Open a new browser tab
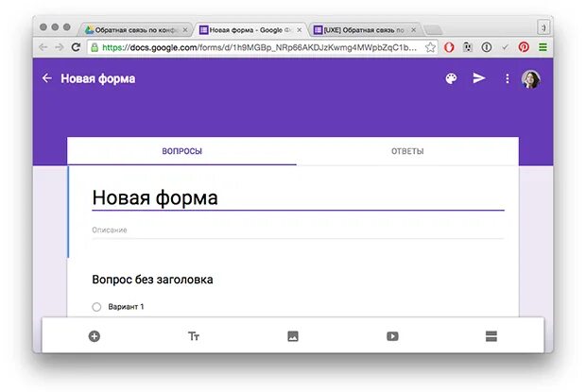This screenshot has width=586, height=392. click(x=434, y=30)
